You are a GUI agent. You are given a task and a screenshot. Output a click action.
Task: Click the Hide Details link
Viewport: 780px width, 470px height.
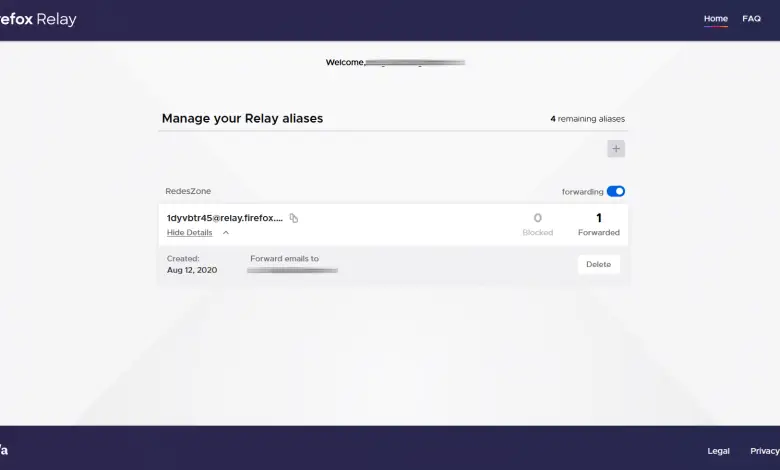tap(190, 232)
